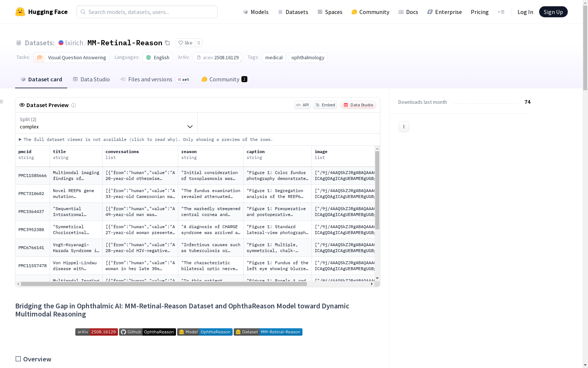The height and width of the screenshot is (368, 588).
Task: Focus the search models and datasets field
Action: 147,12
